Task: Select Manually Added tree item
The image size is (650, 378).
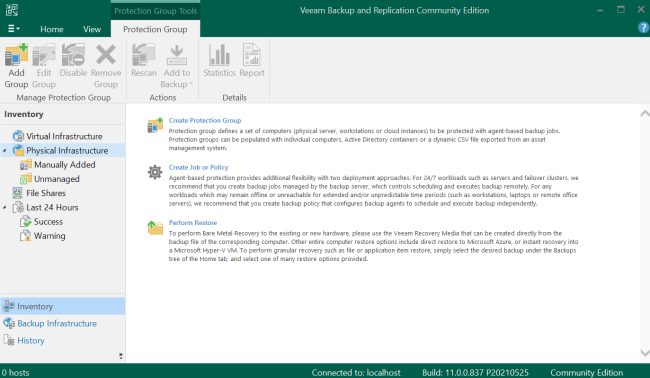Action: pyautogui.click(x=65, y=165)
